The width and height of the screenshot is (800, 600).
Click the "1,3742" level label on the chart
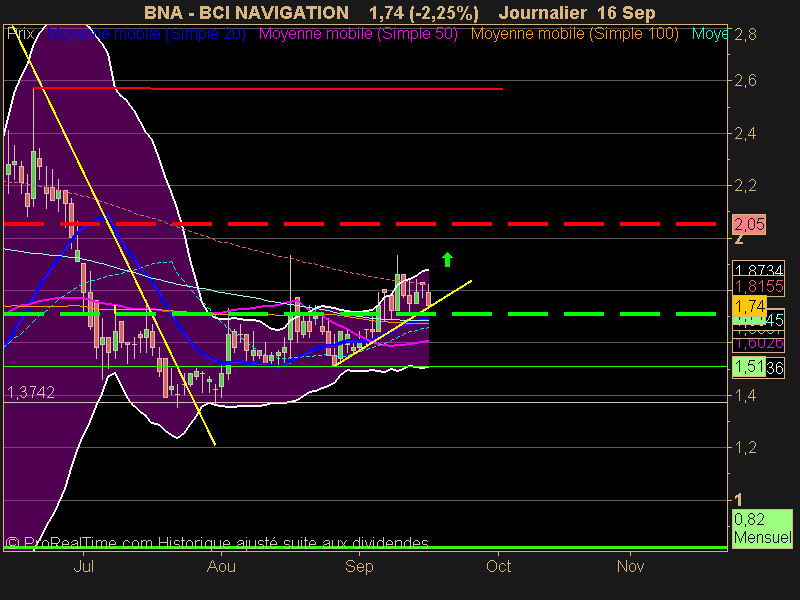click(x=31, y=392)
